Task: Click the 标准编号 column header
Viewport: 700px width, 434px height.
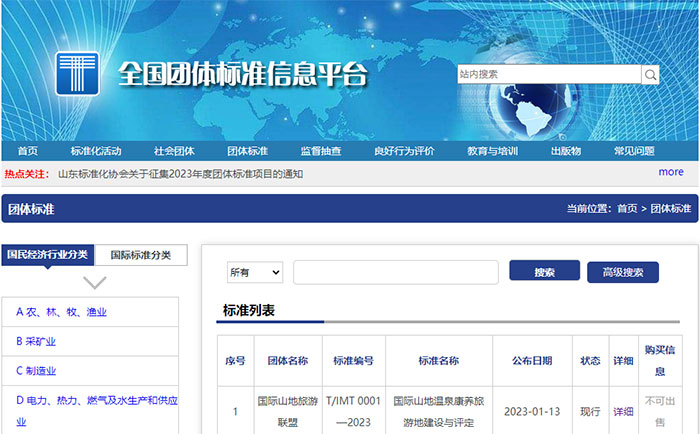Action: coord(354,361)
